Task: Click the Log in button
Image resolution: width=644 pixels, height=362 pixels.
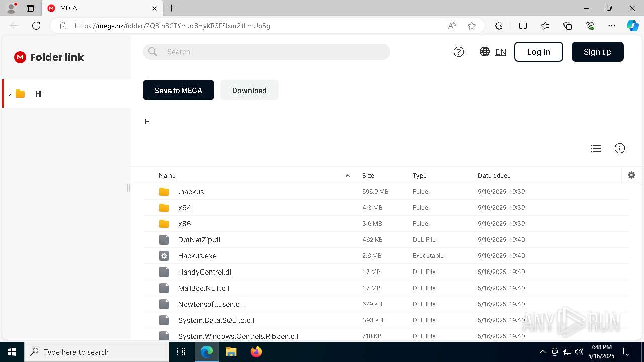Action: click(x=539, y=52)
